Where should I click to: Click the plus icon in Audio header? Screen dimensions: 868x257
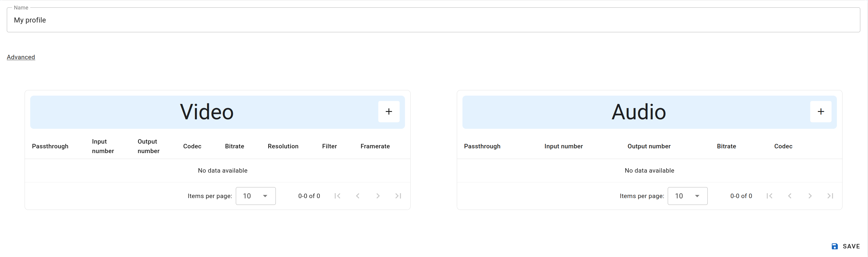pos(821,112)
